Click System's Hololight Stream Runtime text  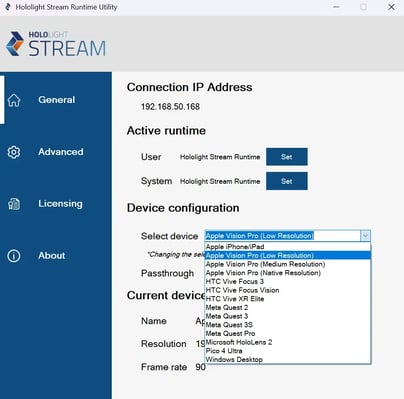pyautogui.click(x=220, y=181)
